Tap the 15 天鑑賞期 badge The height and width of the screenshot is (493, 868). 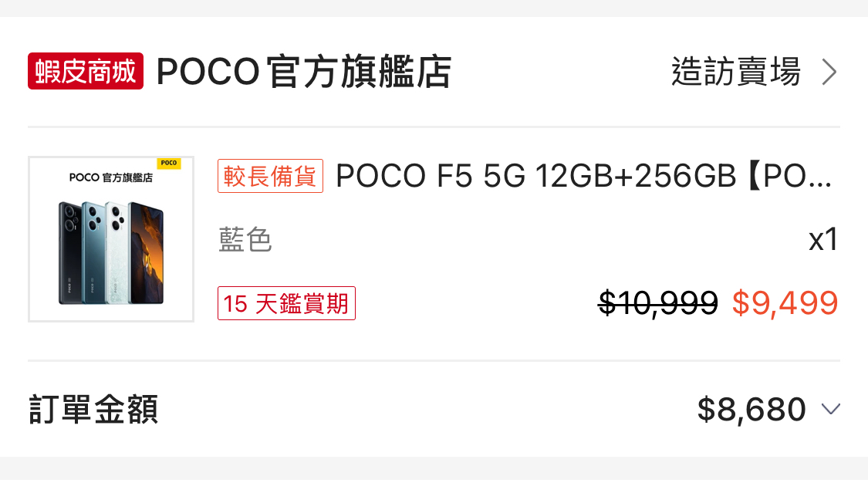[286, 303]
